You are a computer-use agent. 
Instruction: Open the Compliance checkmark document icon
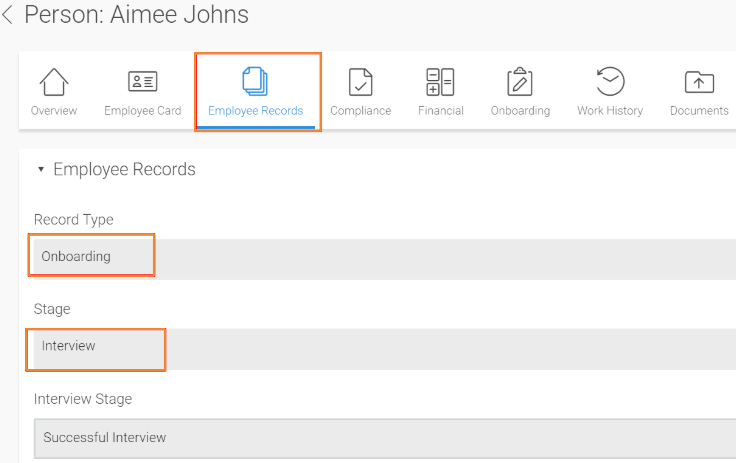click(360, 82)
